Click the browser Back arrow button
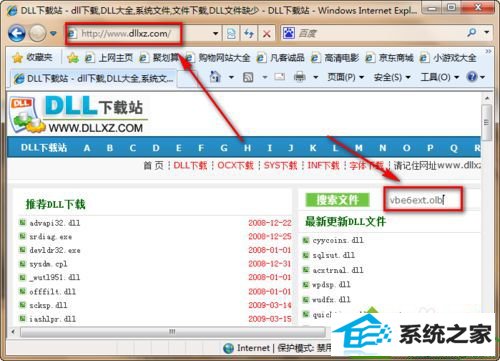This screenshot has width=500, height=361. tap(17, 33)
